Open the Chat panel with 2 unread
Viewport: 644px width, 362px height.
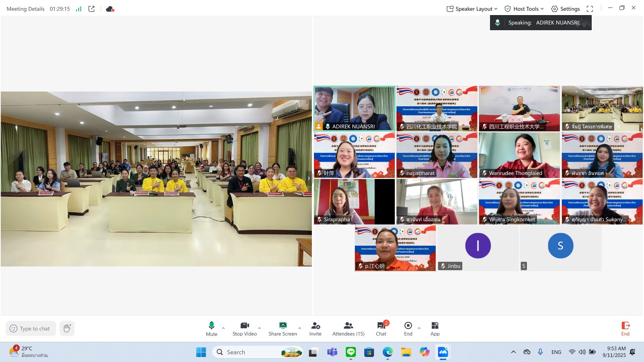pos(381,328)
